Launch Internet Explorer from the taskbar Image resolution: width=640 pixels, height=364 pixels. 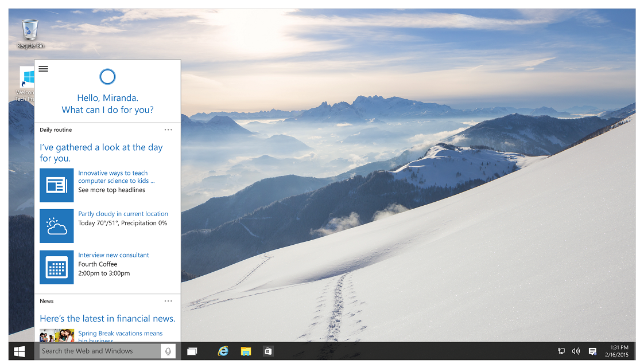[x=223, y=351]
